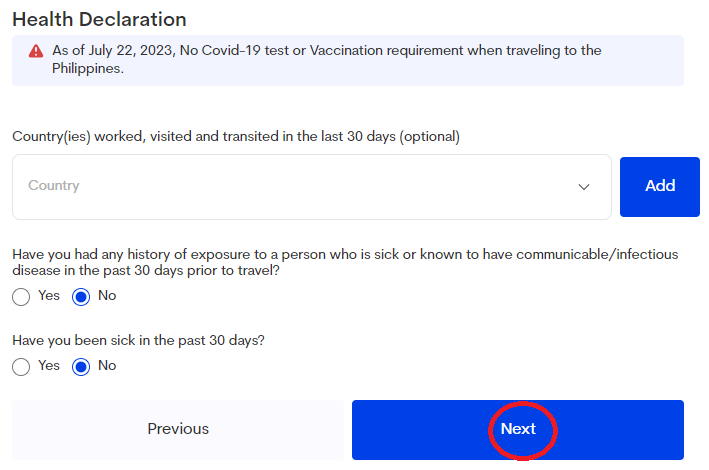Viewport: 709px width, 470px height.
Task: Click the No label under exposure question
Action: coord(107,296)
